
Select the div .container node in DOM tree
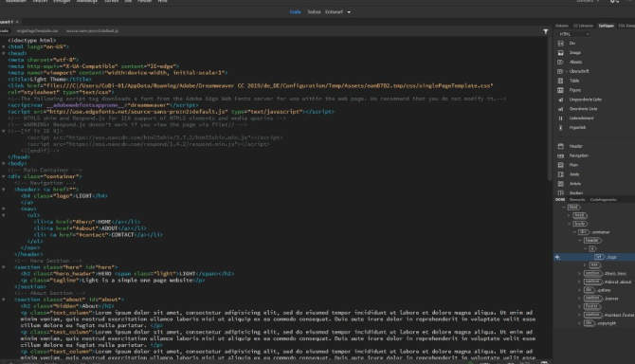(x=594, y=232)
